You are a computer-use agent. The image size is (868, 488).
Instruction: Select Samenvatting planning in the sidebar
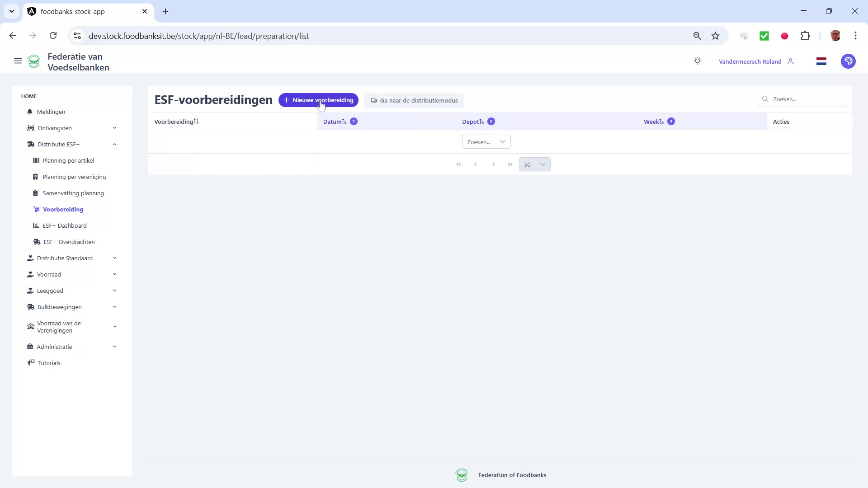click(x=73, y=193)
